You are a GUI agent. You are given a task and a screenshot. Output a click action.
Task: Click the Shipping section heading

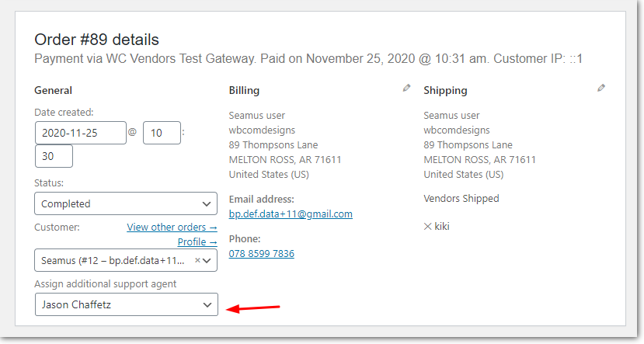coord(445,90)
